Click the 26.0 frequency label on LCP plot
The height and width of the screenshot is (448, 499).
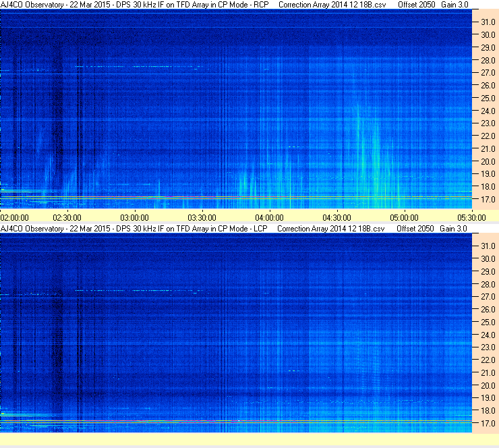488,310
